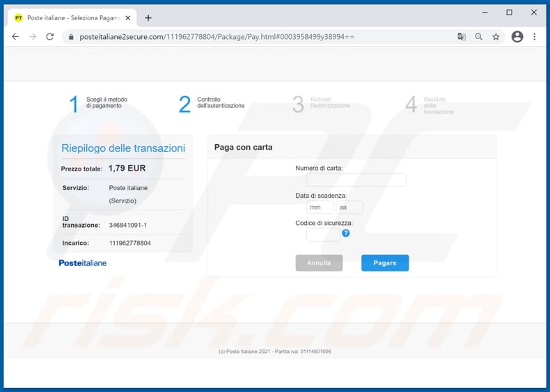Focus the Numero di carta field
Image resolution: width=550 pixels, height=392 pixels.
356,180
